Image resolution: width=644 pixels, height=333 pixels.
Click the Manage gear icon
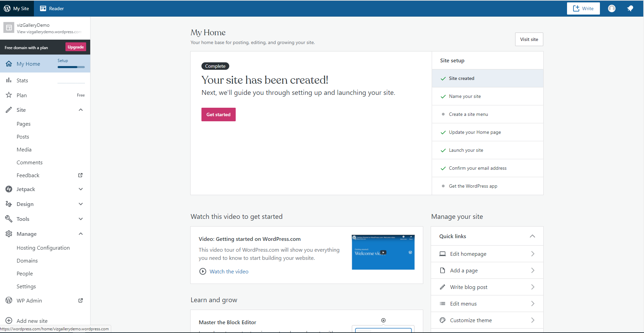click(9, 234)
